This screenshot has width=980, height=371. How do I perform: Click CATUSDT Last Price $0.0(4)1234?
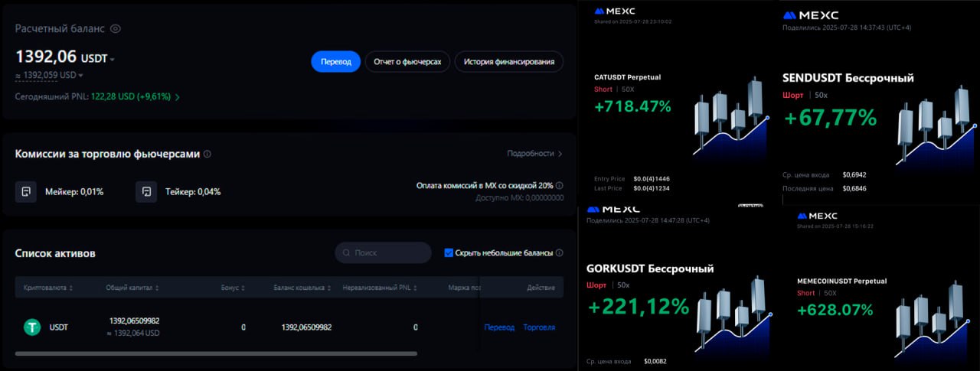[652, 188]
